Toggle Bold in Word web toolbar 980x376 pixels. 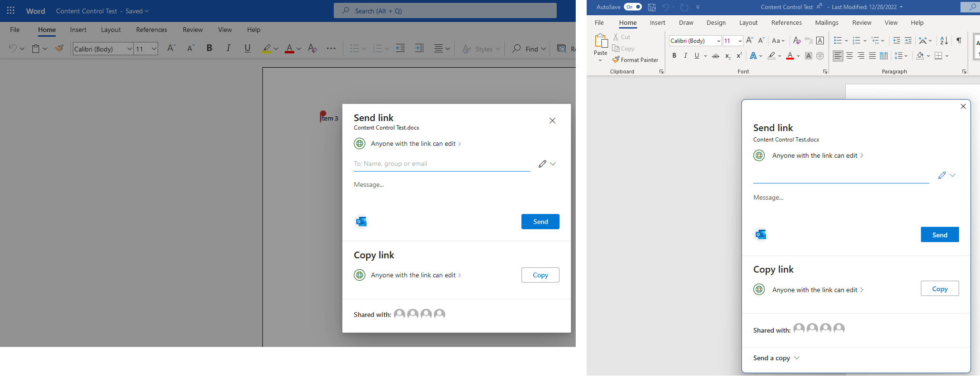(209, 48)
